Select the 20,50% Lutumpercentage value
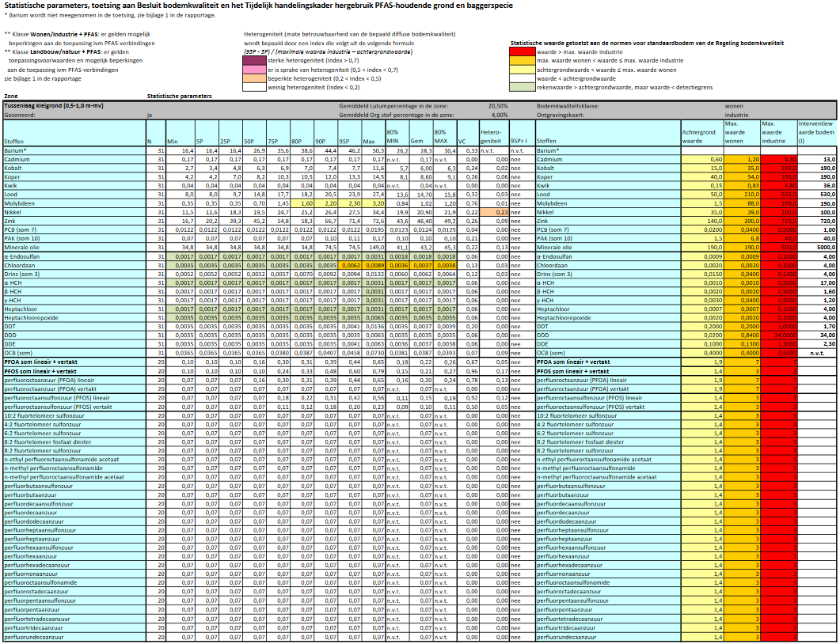 [x=497, y=105]
